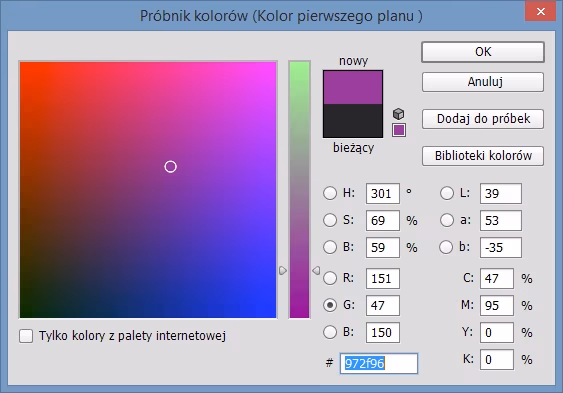Confirm with the OK button

click(x=483, y=52)
